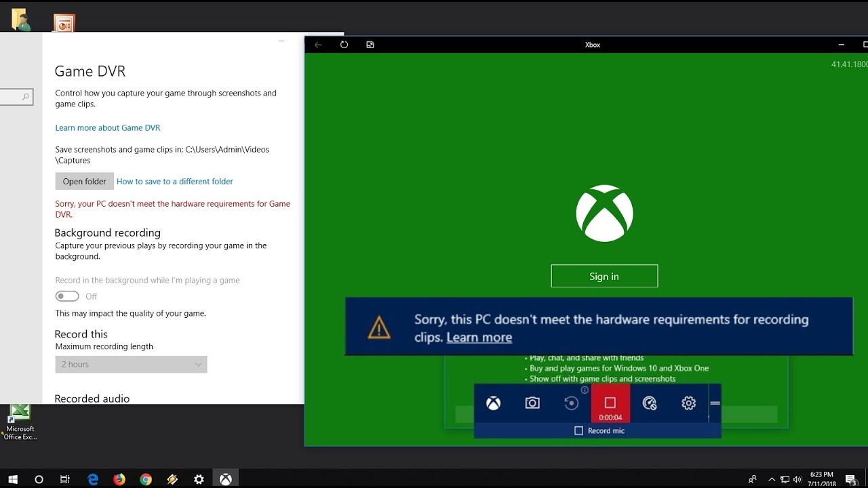This screenshot has width=868, height=488.
Task: Go back in the Xbox window
Action: click(318, 45)
